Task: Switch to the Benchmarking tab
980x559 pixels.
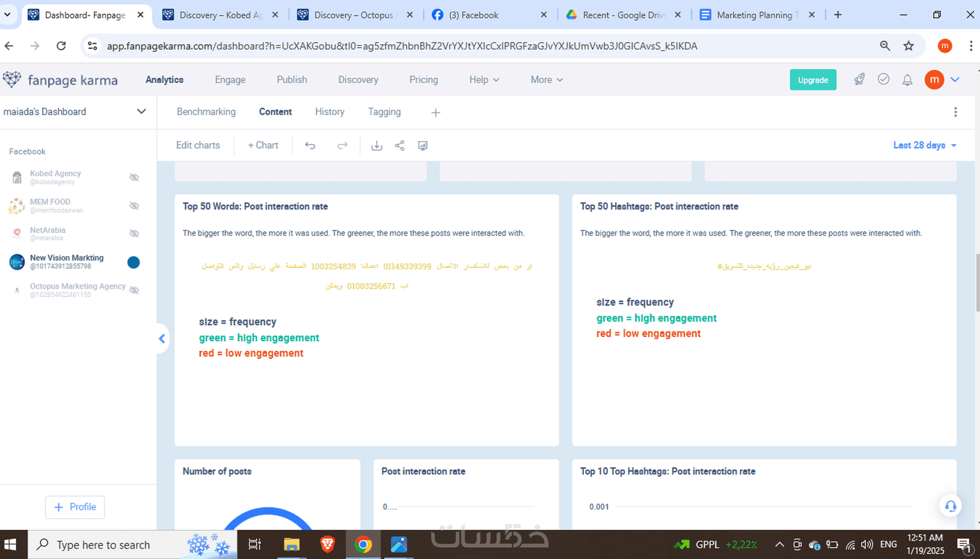Action: (206, 112)
